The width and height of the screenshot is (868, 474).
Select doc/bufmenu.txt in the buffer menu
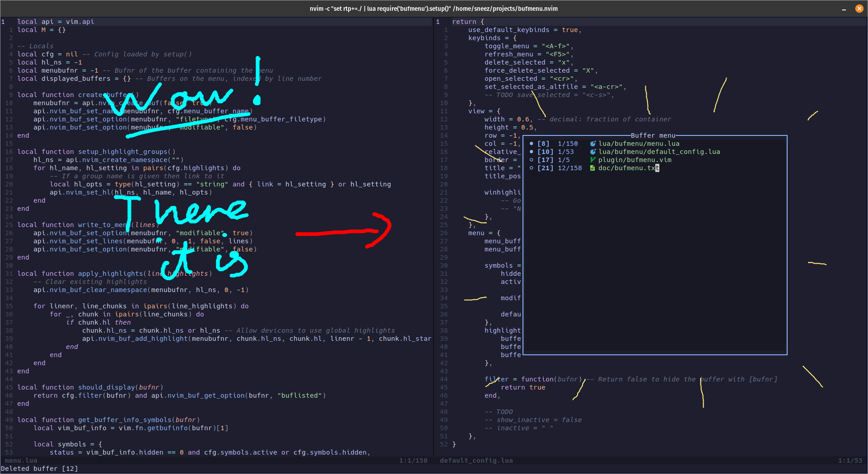tap(629, 168)
